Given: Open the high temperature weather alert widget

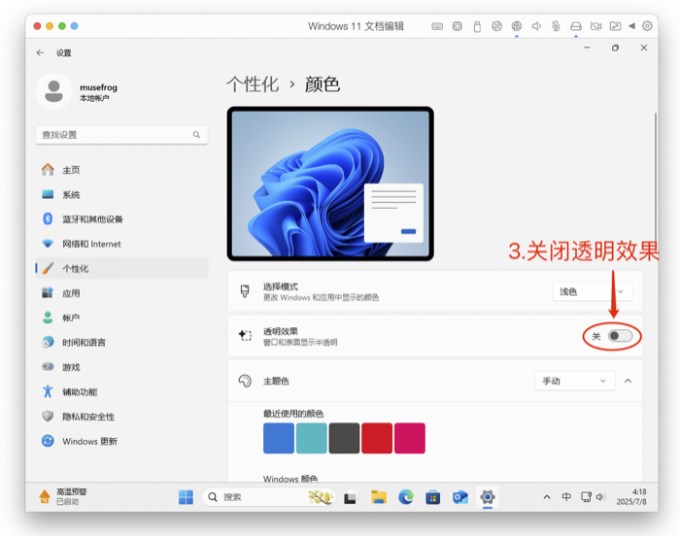Looking at the screenshot, I should pyautogui.click(x=63, y=497).
